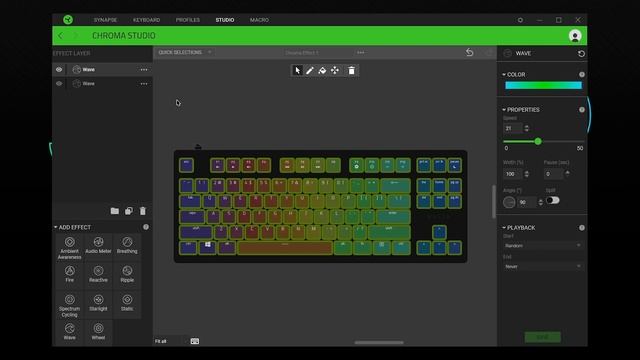Screen dimensions: 640x360
Task: Switch to the Keyboard tab
Action: [x=146, y=20]
